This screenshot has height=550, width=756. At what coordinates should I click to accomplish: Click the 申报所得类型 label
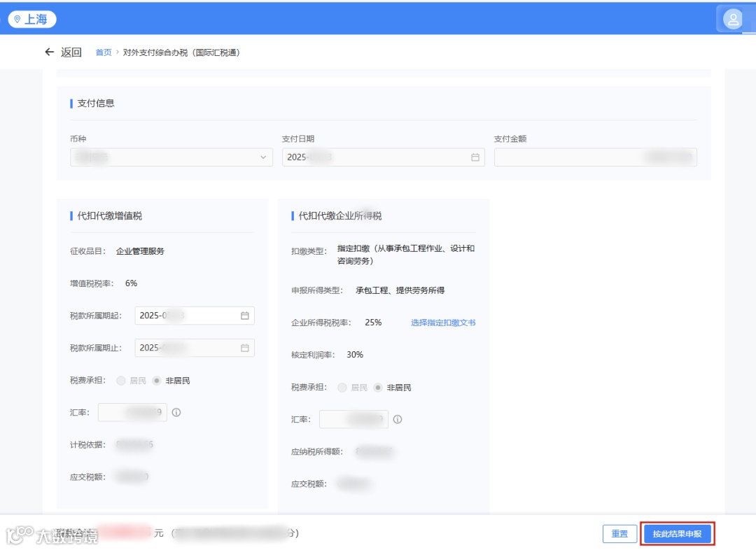click(317, 290)
